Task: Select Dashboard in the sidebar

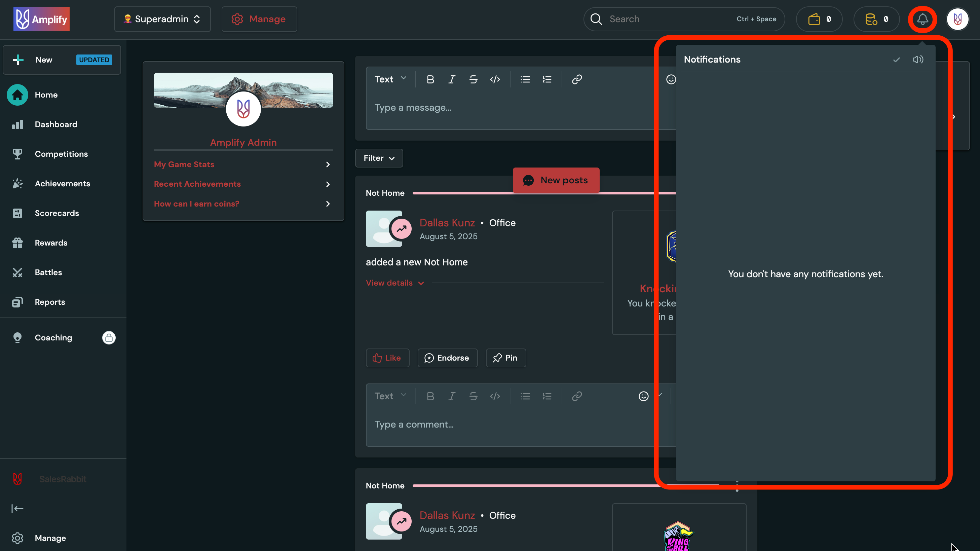Action: coord(55,124)
